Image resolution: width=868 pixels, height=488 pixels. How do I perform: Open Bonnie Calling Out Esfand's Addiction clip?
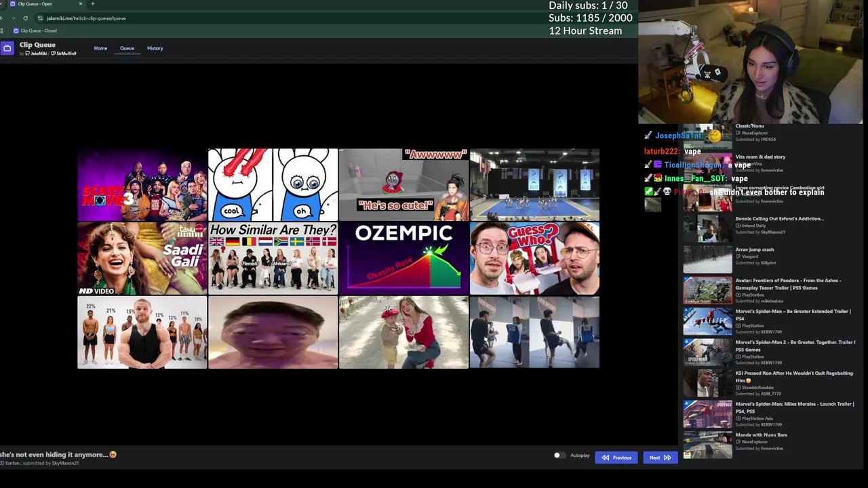coord(779,218)
